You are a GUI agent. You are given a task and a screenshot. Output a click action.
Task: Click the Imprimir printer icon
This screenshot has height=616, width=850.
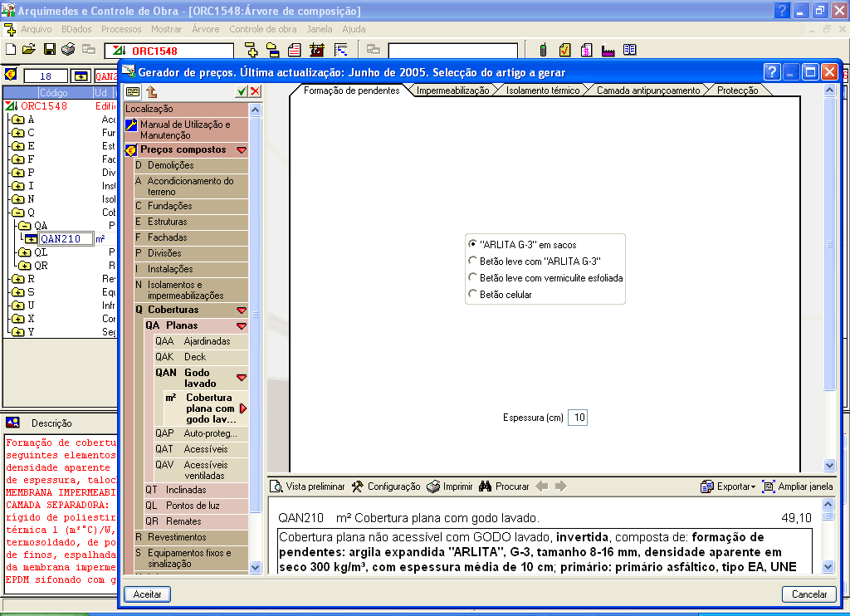click(433, 486)
